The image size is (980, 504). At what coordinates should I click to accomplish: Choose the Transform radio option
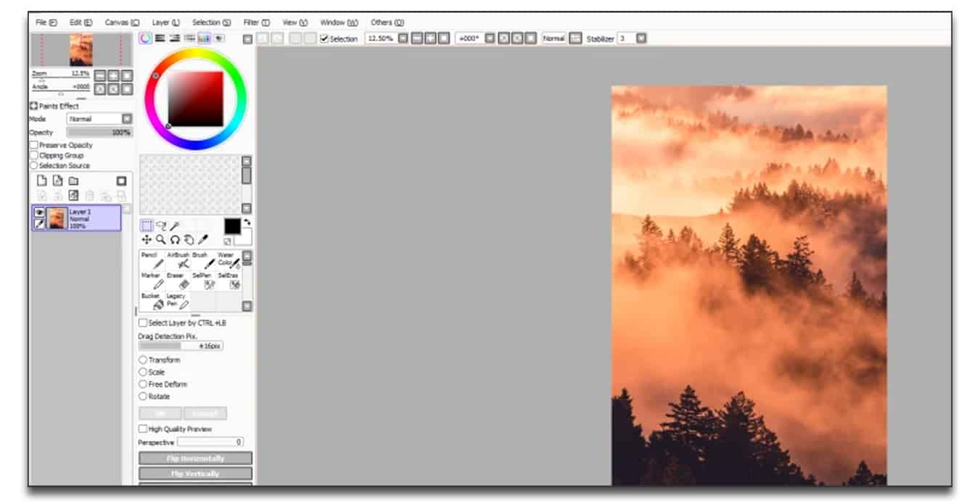point(143,360)
